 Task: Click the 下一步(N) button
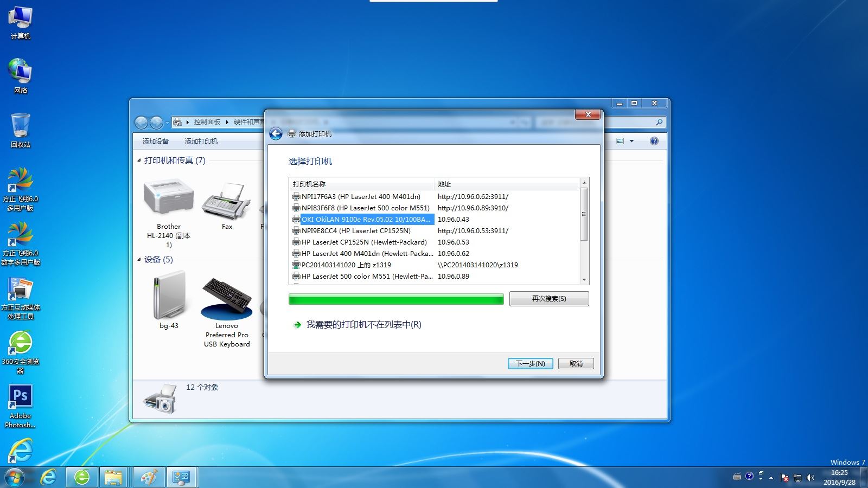point(530,364)
